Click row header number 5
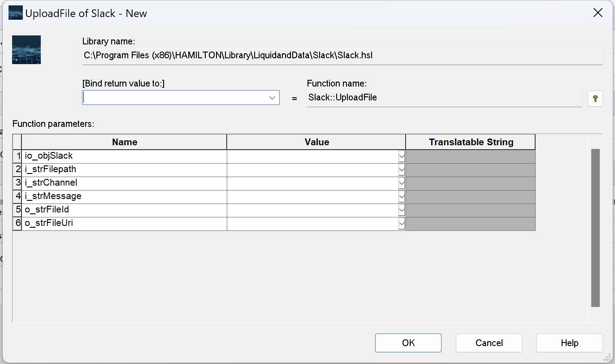The image size is (615, 364). point(17,210)
